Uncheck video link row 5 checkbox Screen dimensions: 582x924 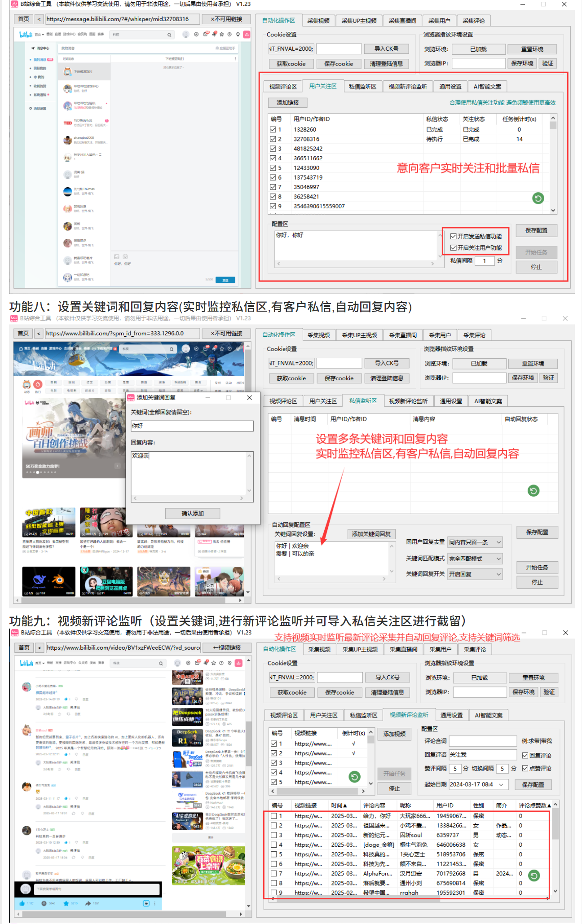click(x=274, y=782)
